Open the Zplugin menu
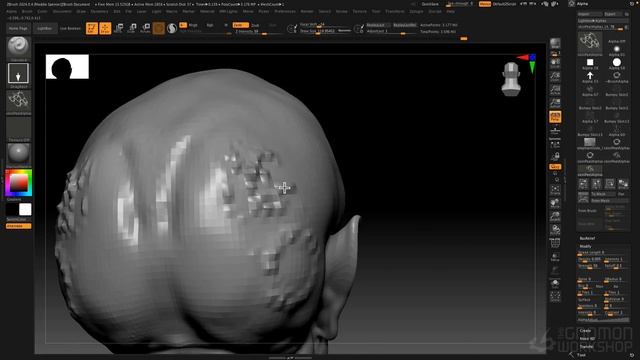 [416, 11]
